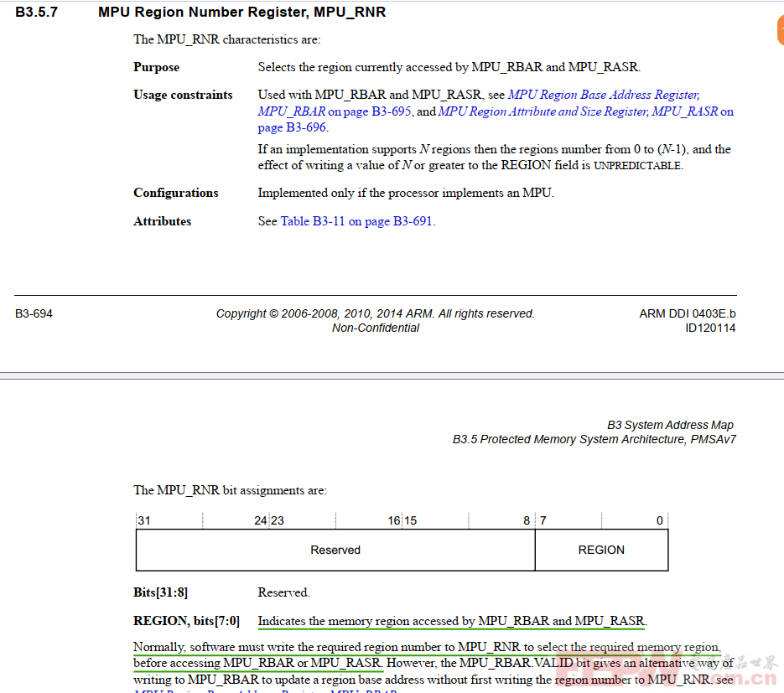
Task: Click the page number B3-694 in the footer
Action: [34, 313]
